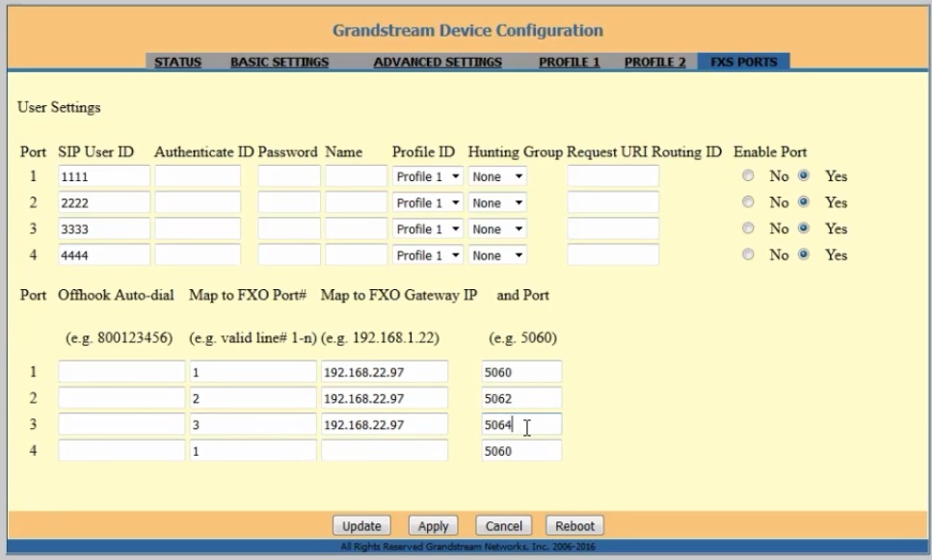The image size is (932, 560).
Task: Open the STATUS tab
Action: click(x=177, y=62)
